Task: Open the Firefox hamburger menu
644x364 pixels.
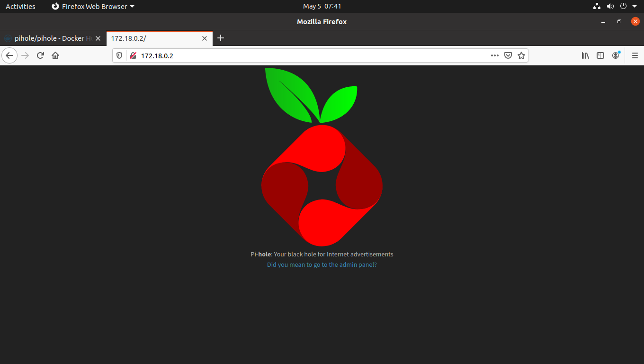Action: (x=635, y=55)
